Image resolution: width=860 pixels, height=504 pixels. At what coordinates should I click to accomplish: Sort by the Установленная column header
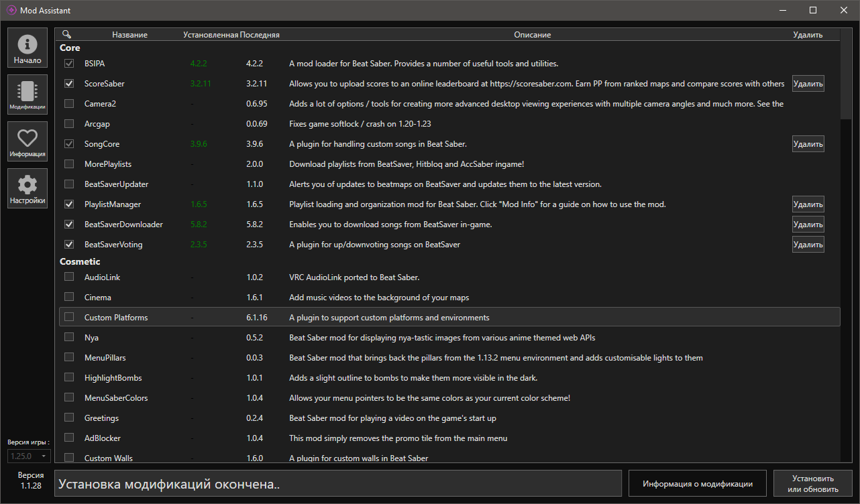(x=211, y=35)
